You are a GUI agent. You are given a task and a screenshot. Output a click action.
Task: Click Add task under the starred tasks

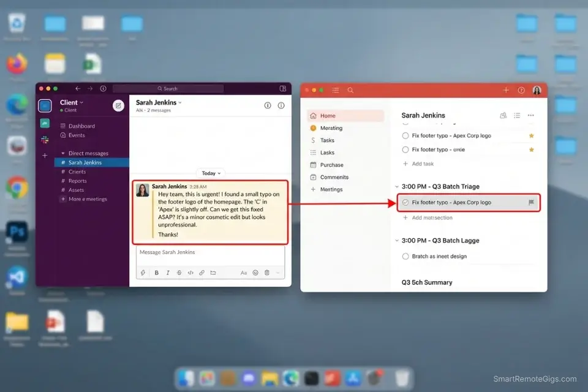point(418,164)
